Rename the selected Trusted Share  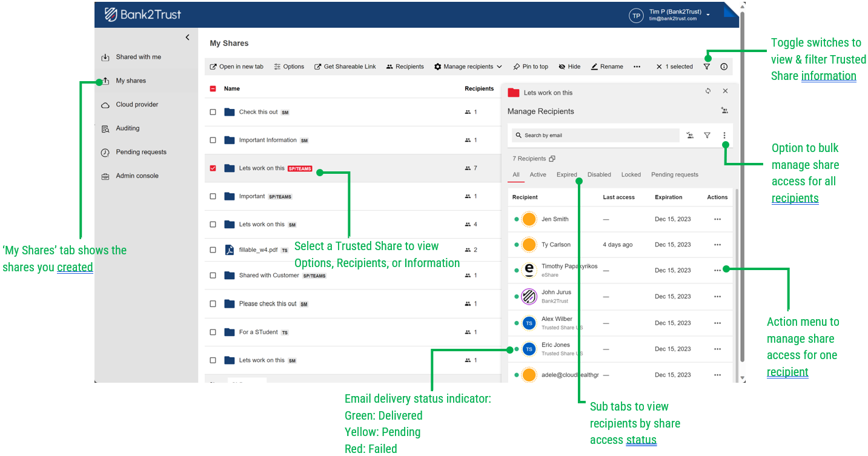click(606, 66)
